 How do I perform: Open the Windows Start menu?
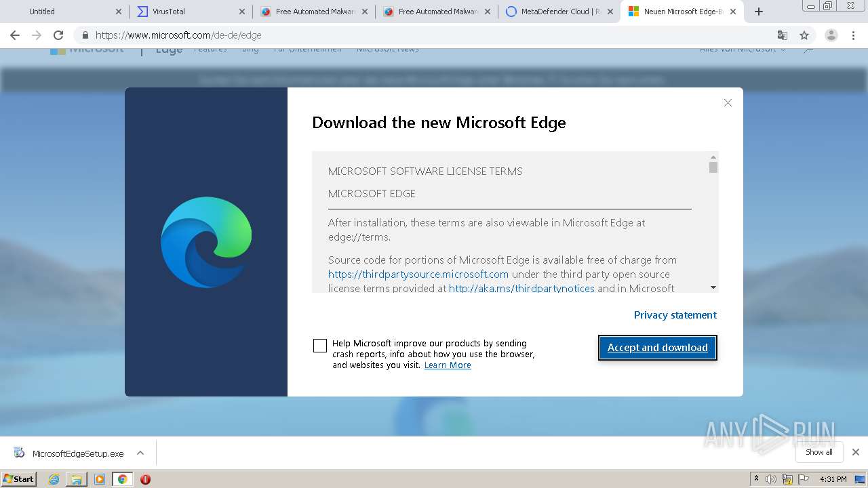[x=19, y=479]
